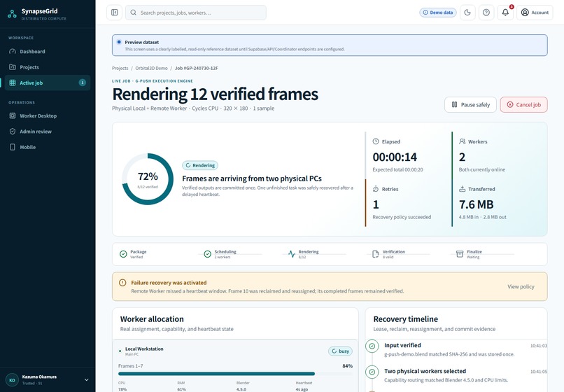Viewport: 564px width, 392px height.
Task: Click the Cancel job button
Action: tap(523, 105)
